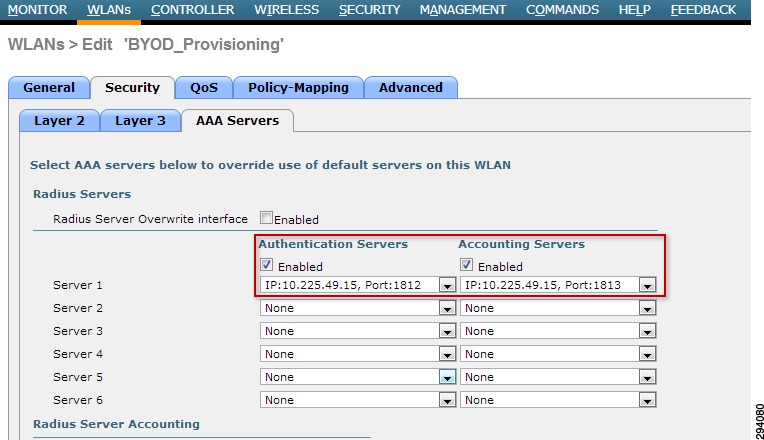Image resolution: width=764 pixels, height=440 pixels.
Task: Click the 'Server 1' row label
Action: (78, 285)
